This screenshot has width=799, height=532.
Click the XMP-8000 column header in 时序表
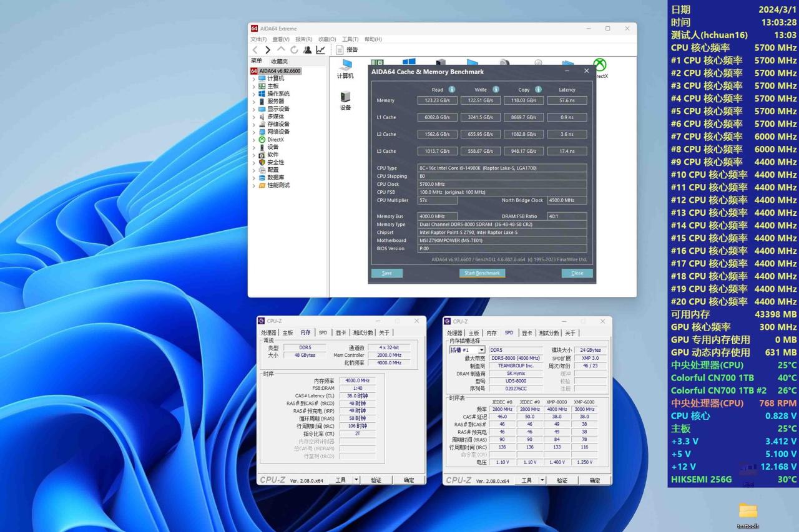[557, 402]
